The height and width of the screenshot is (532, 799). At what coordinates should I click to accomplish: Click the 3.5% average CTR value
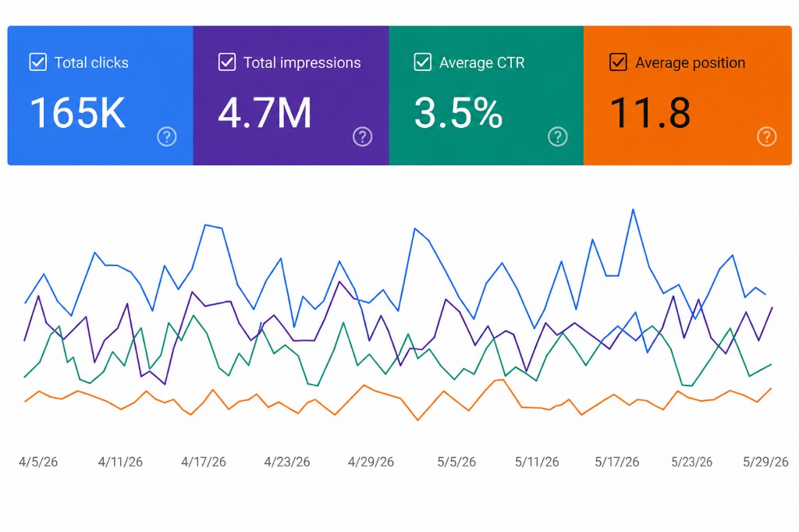458,112
